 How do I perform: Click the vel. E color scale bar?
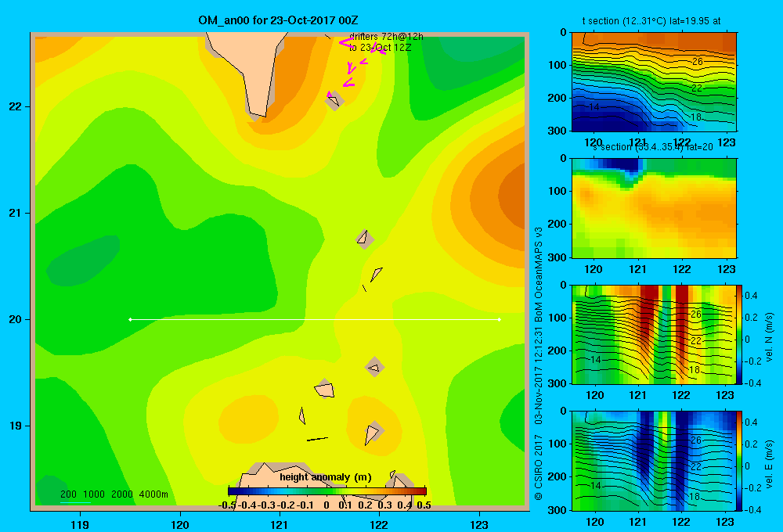(740, 461)
